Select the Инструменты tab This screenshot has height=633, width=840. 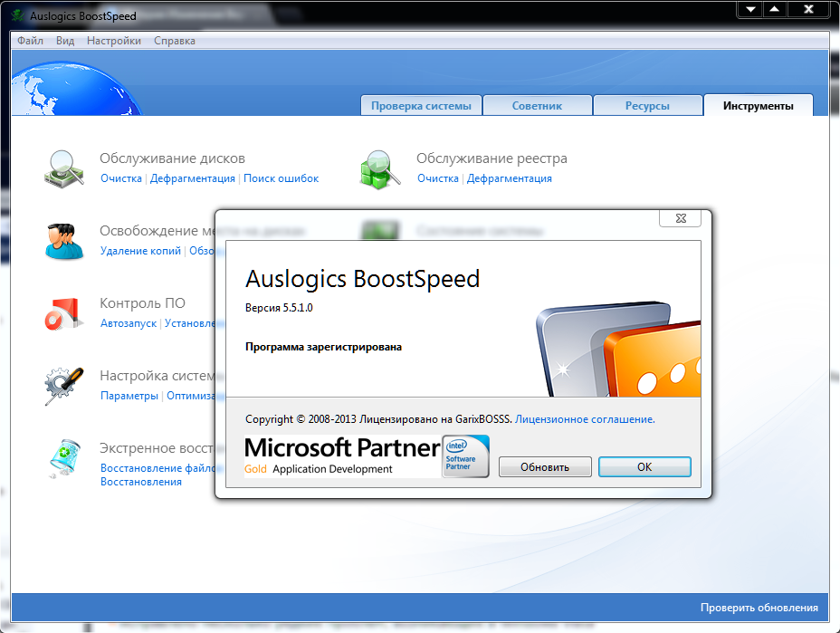[758, 106]
